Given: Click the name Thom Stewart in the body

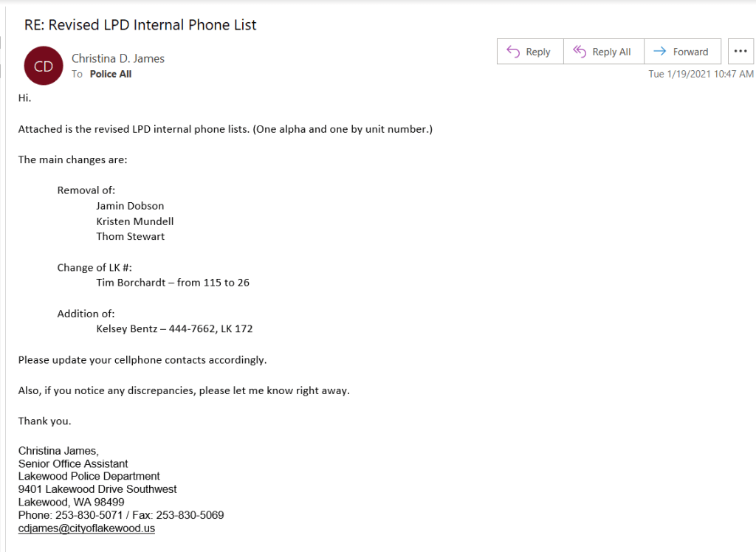Looking at the screenshot, I should (131, 237).
